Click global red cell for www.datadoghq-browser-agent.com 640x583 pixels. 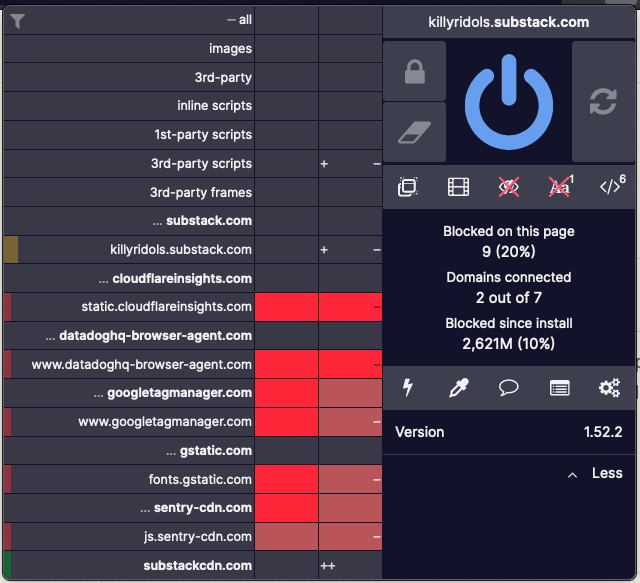[x=287, y=365]
